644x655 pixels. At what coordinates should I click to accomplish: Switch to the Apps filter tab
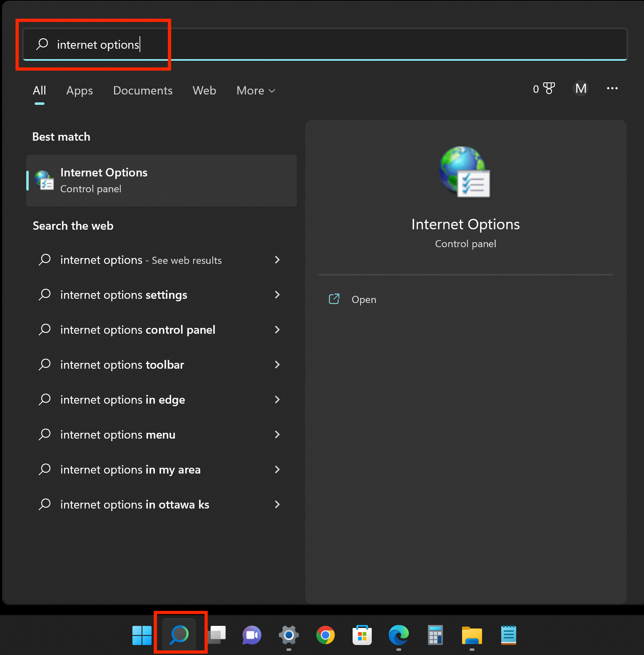80,91
